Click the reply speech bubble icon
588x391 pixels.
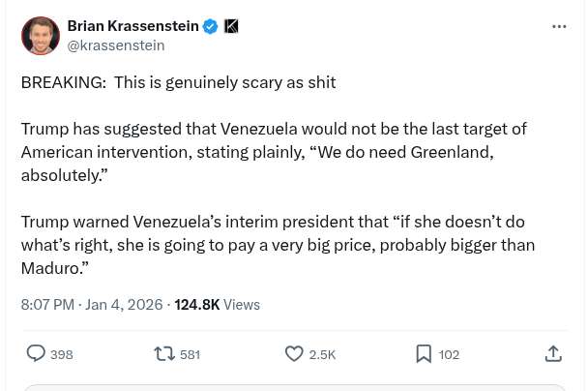(36, 354)
